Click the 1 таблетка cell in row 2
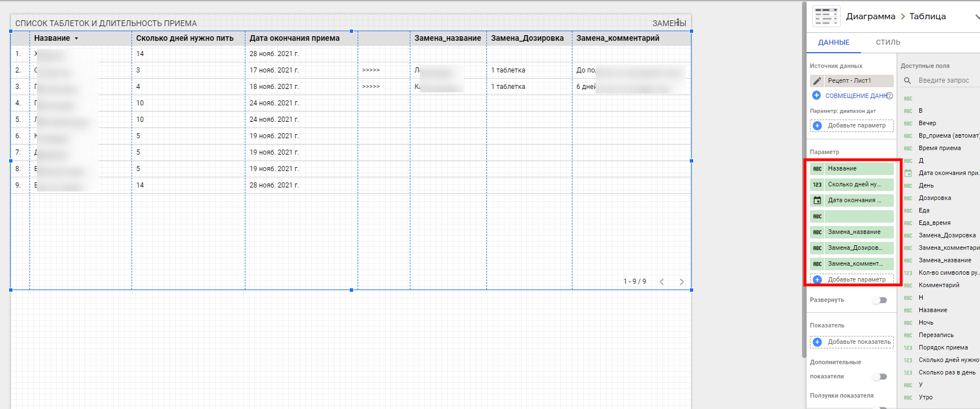The image size is (980, 409). click(x=508, y=70)
